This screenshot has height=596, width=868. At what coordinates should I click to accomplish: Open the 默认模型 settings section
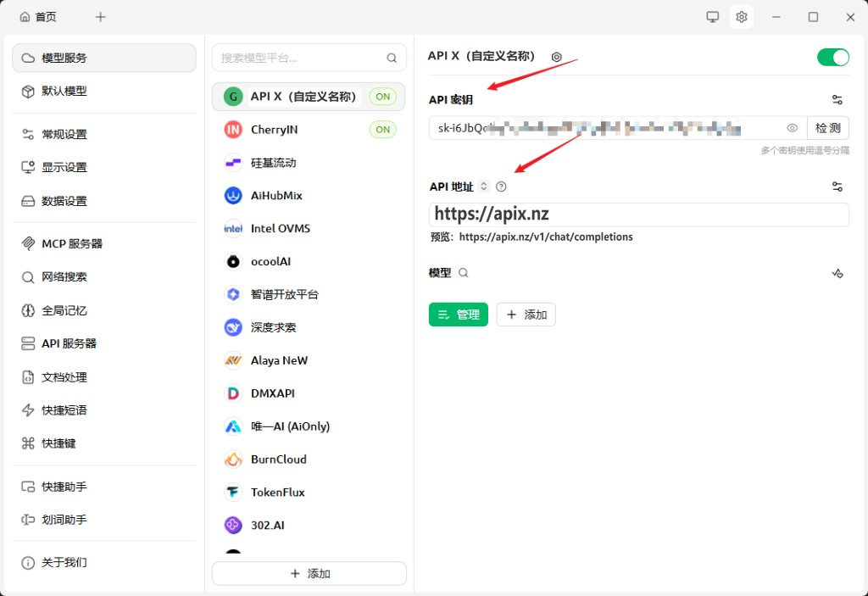point(104,91)
